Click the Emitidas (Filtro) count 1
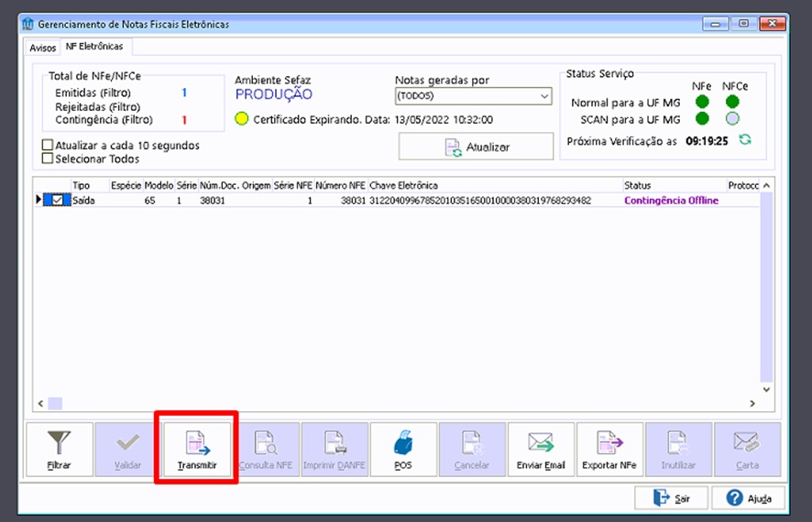This screenshot has width=812, height=522. click(x=184, y=92)
